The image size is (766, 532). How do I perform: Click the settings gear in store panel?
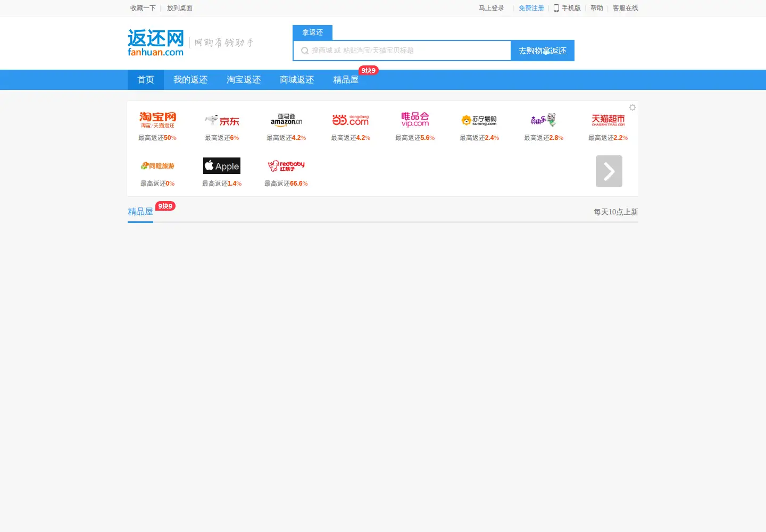click(x=632, y=107)
